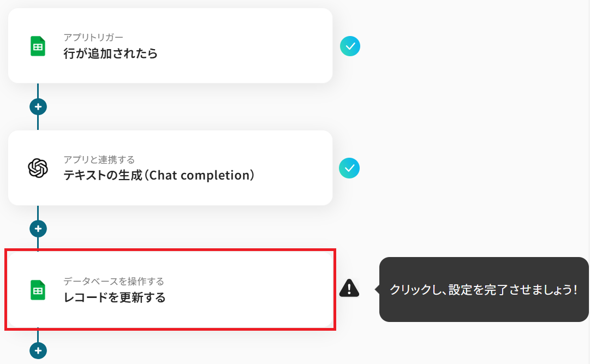Click the black warning triangle icon

tap(349, 288)
